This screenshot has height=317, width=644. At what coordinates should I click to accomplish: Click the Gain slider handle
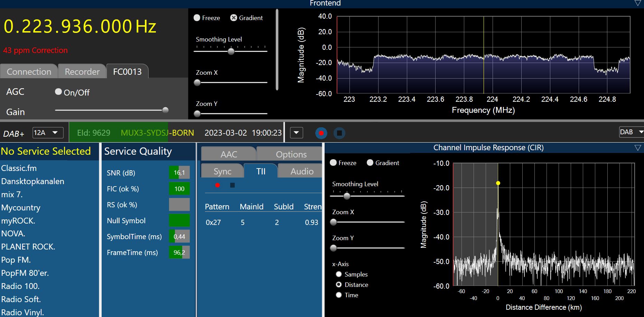tap(165, 110)
